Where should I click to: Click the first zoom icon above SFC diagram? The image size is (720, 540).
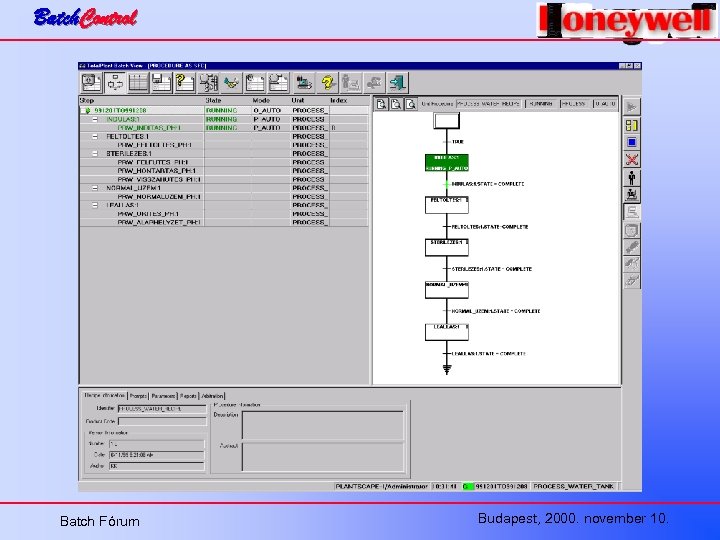point(381,104)
